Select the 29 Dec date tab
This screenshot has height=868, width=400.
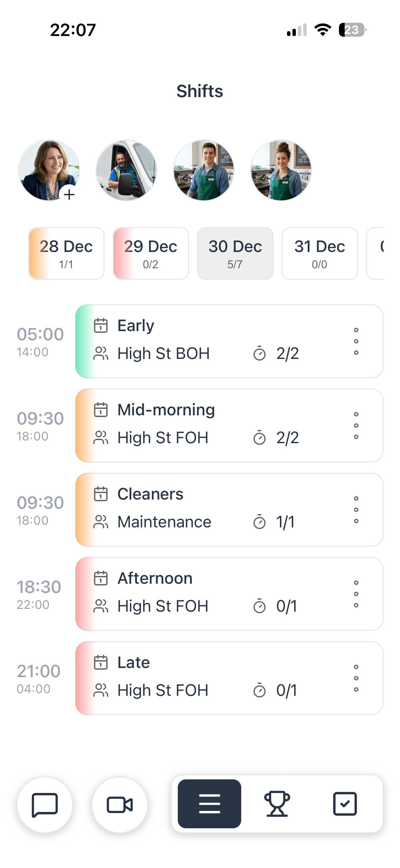tap(151, 253)
